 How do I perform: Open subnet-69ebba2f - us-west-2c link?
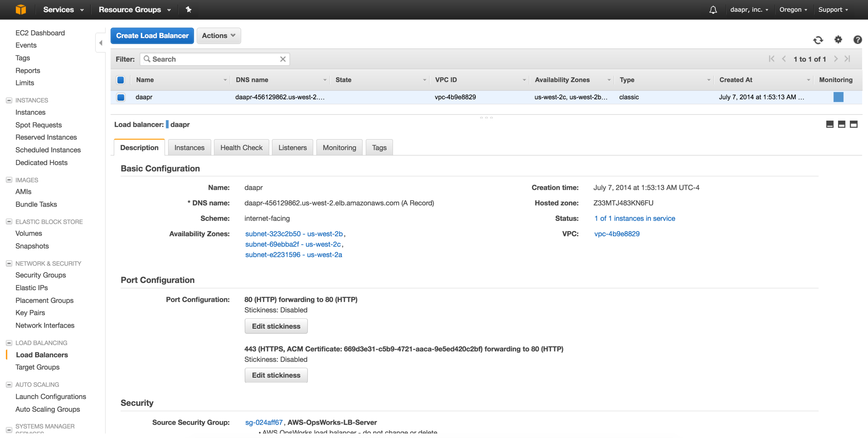click(293, 244)
